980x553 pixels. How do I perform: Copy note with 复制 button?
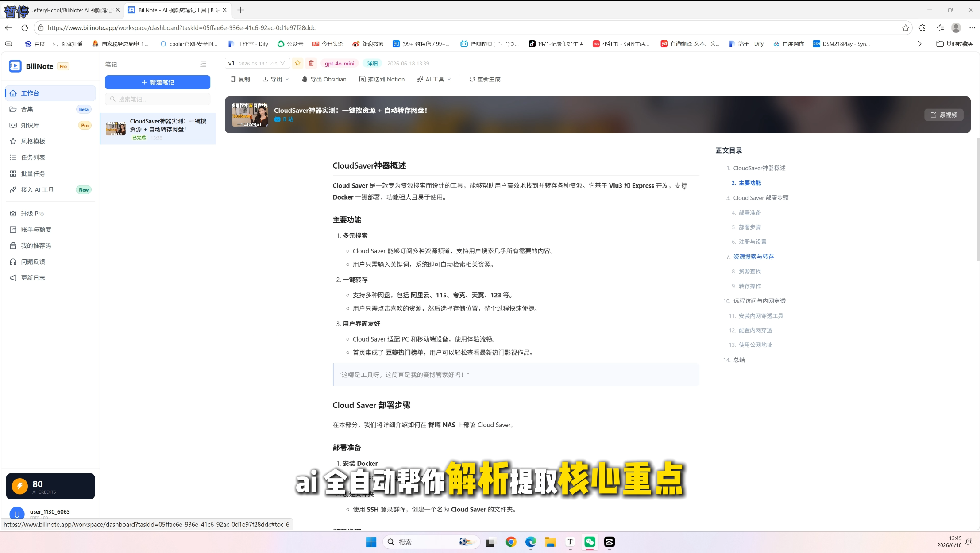pos(240,79)
